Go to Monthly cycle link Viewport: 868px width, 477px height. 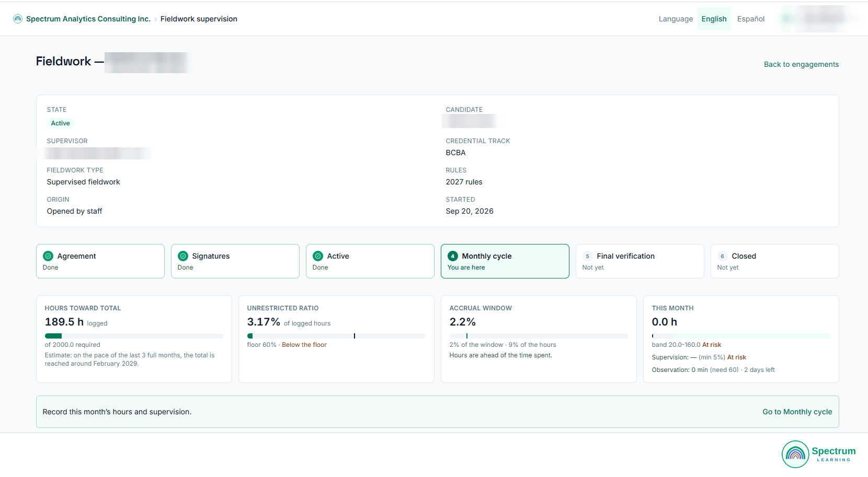pos(797,412)
